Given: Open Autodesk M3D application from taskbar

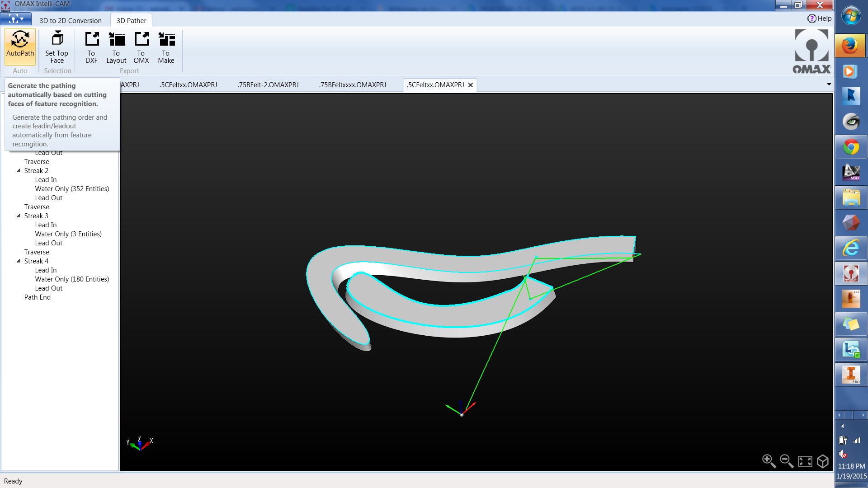Looking at the screenshot, I should pyautogui.click(x=851, y=172).
